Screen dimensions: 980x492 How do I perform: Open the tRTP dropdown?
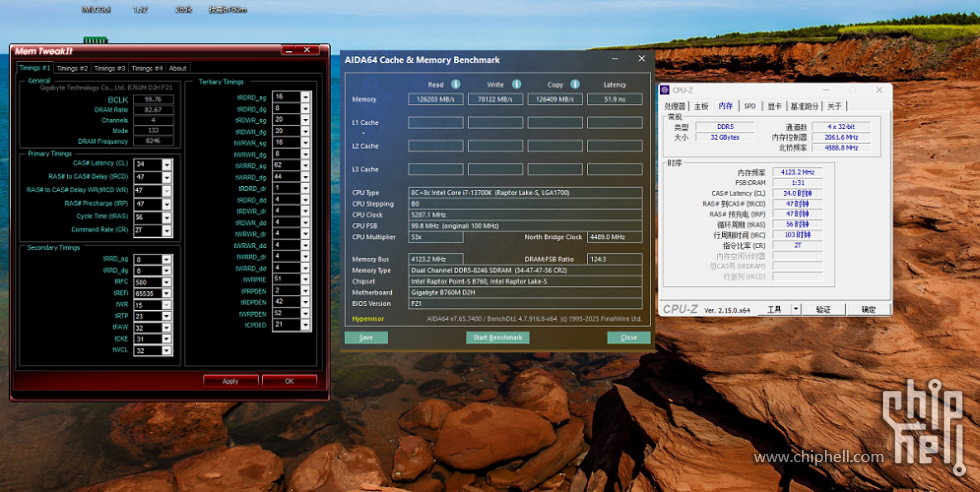tap(166, 316)
